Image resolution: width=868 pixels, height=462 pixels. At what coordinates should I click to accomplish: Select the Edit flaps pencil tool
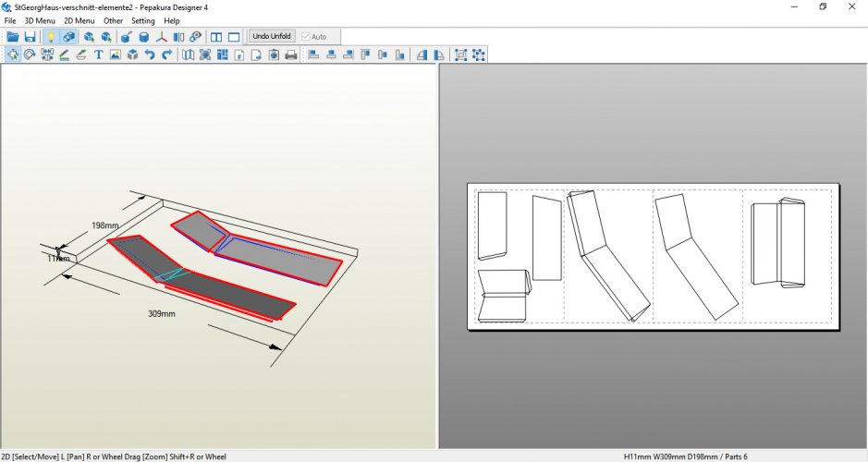pos(64,55)
